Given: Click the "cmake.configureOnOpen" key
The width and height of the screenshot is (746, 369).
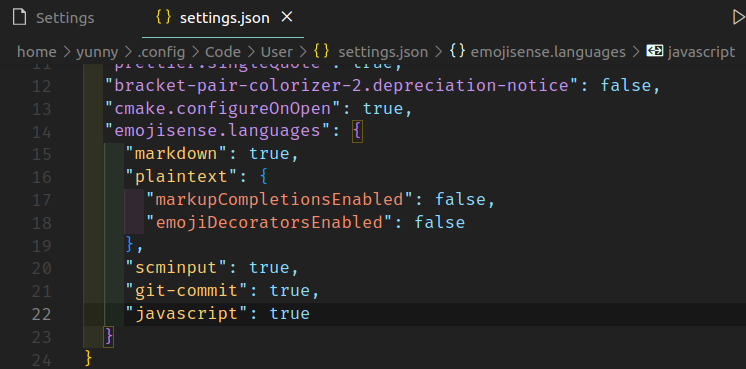Looking at the screenshot, I should pyautogui.click(x=223, y=108).
